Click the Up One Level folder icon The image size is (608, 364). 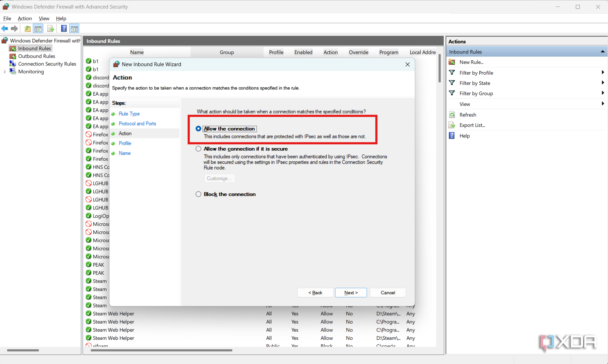[27, 28]
